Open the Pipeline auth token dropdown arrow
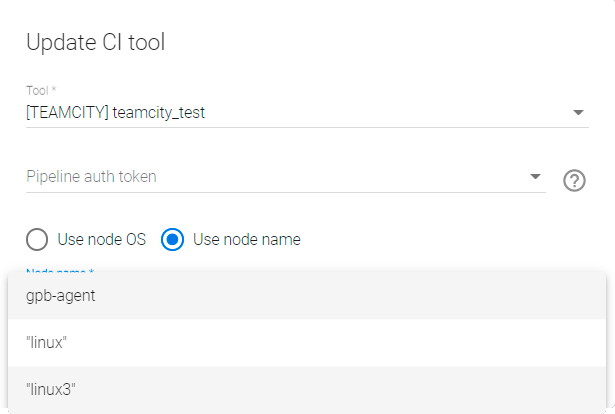 coord(534,177)
